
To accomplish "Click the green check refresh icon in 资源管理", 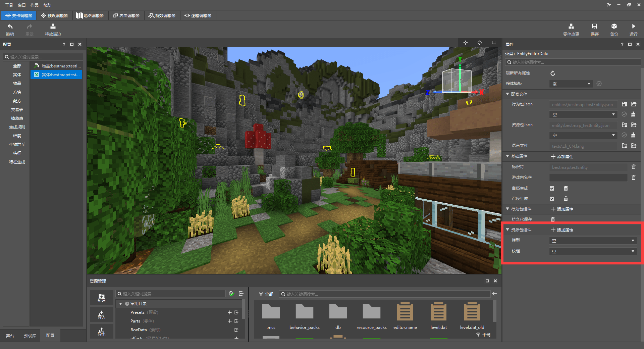I will [x=231, y=294].
